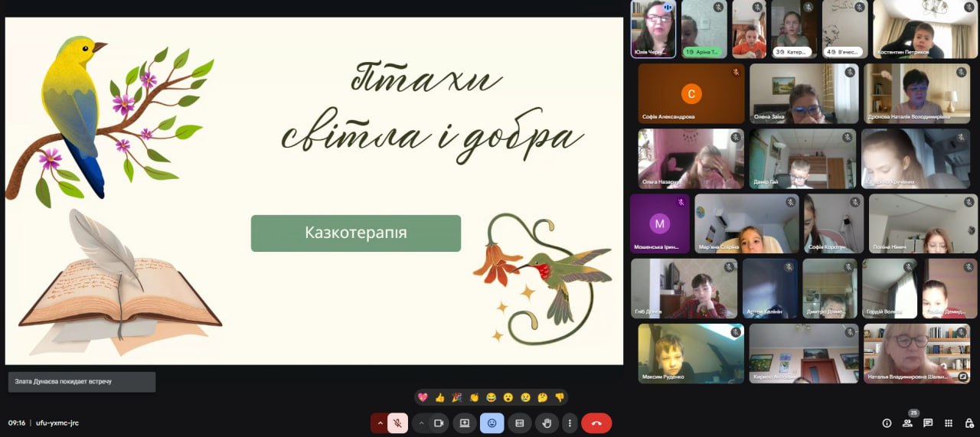Send the thumbs up reaction
This screenshot has width=980, height=437.
click(x=439, y=397)
